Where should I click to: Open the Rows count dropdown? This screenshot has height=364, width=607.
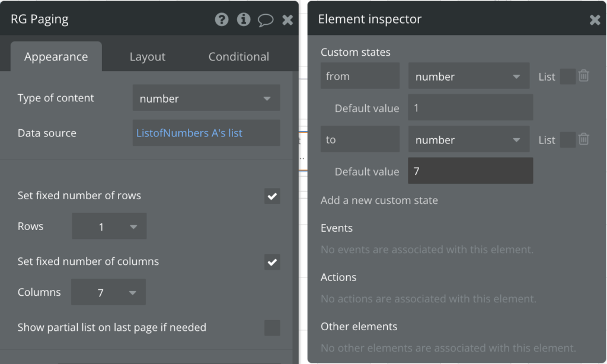pyautogui.click(x=109, y=226)
